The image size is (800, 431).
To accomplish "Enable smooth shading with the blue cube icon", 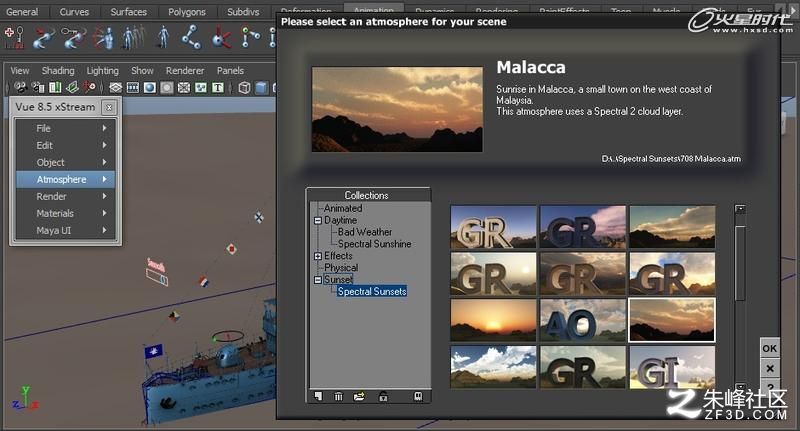I will 261,88.
